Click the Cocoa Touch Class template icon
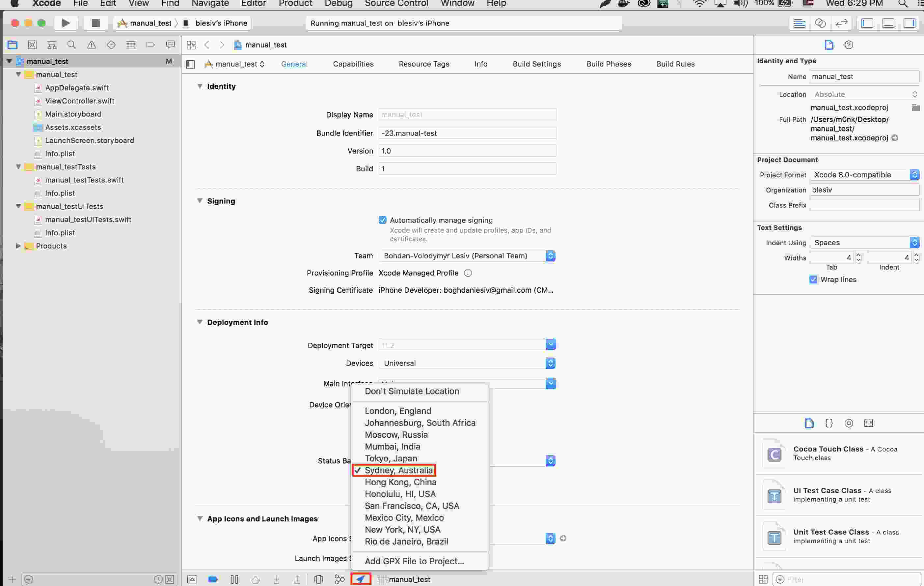The width and height of the screenshot is (924, 586). [x=774, y=453]
